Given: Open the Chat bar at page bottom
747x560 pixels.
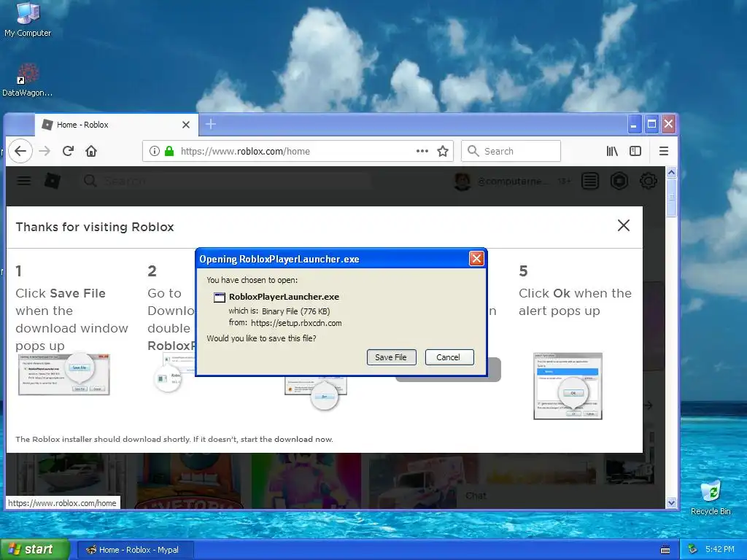Looking at the screenshot, I should [476, 496].
